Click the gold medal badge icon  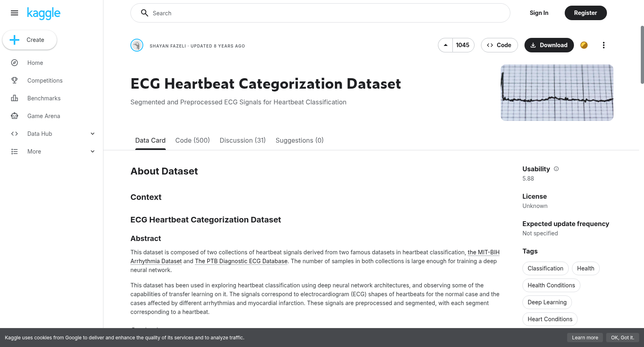[584, 45]
